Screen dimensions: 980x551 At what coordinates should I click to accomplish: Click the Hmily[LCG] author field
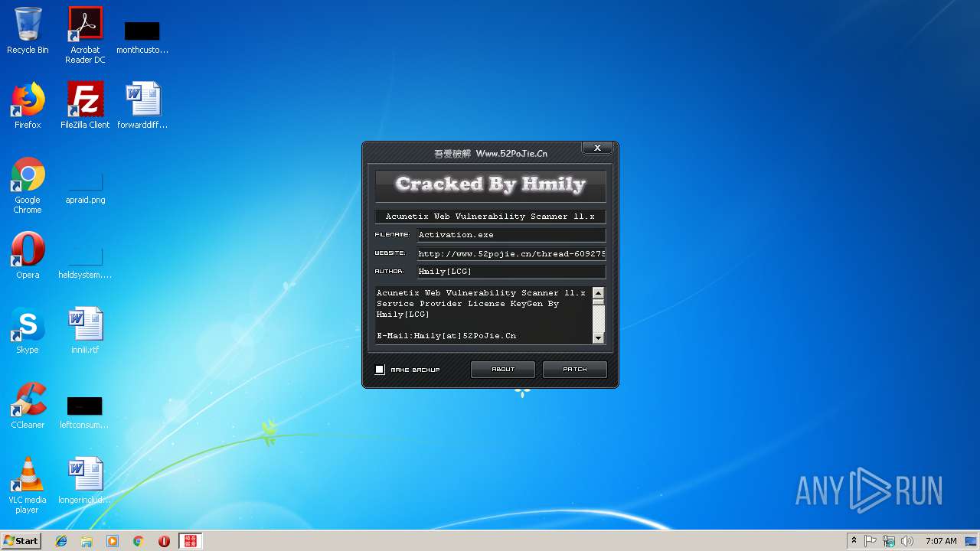[x=511, y=272]
